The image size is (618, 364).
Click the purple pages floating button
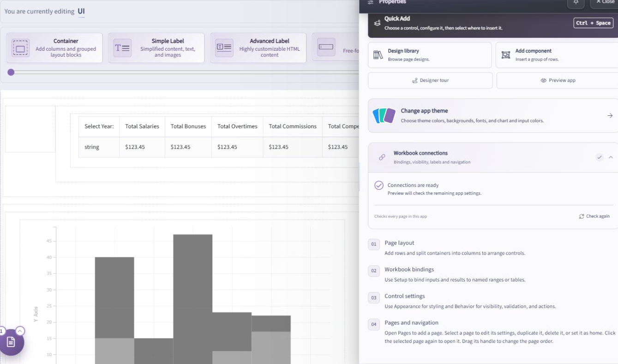[11, 342]
